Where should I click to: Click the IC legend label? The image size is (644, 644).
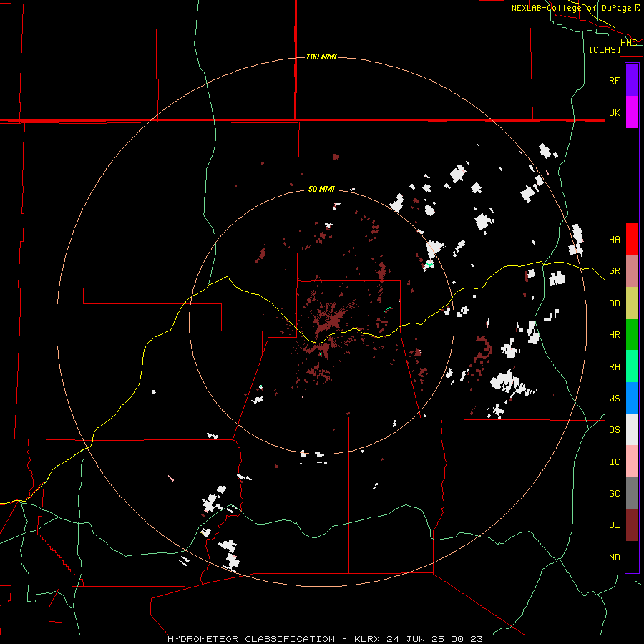[614, 462]
